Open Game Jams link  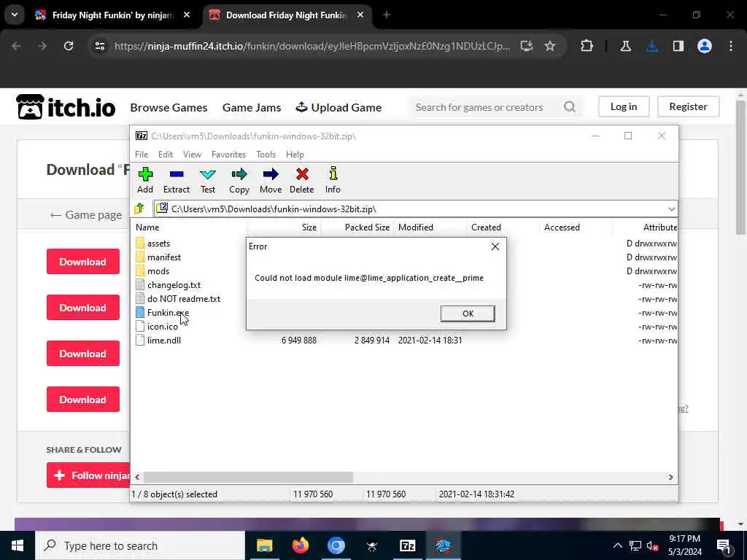(252, 108)
